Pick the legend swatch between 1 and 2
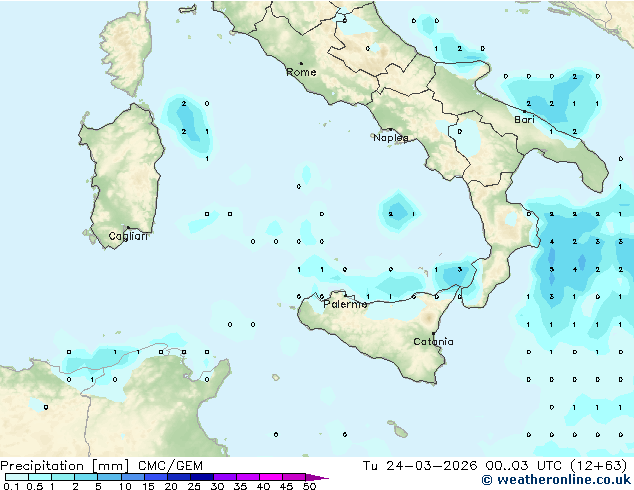634x490 pixels. [63, 477]
